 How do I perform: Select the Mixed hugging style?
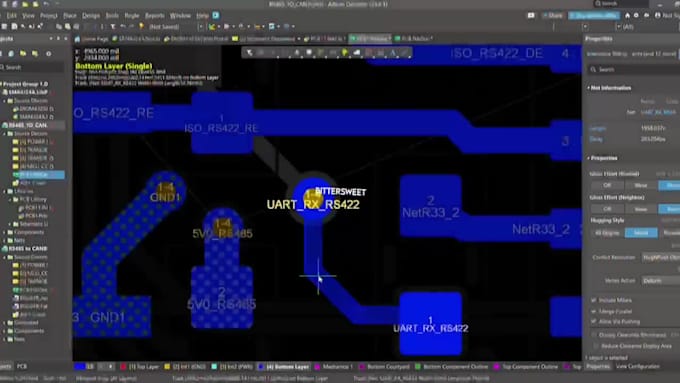(x=641, y=233)
